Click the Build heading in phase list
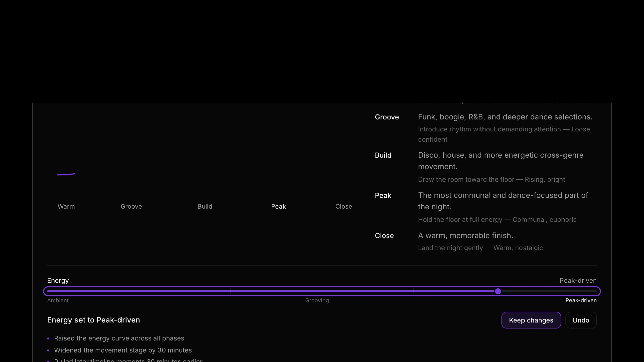The width and height of the screenshot is (644, 362). click(x=383, y=155)
